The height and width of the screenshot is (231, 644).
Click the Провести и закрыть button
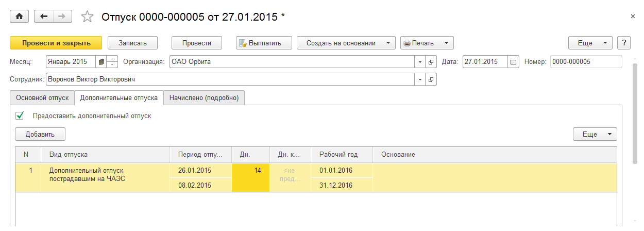pos(56,43)
